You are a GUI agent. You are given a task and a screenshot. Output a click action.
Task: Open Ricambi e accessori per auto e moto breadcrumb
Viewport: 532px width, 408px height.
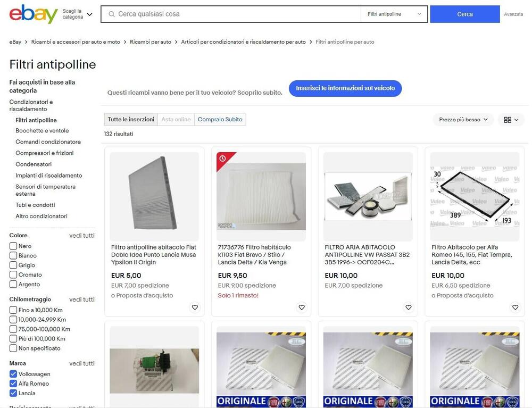[x=76, y=41]
